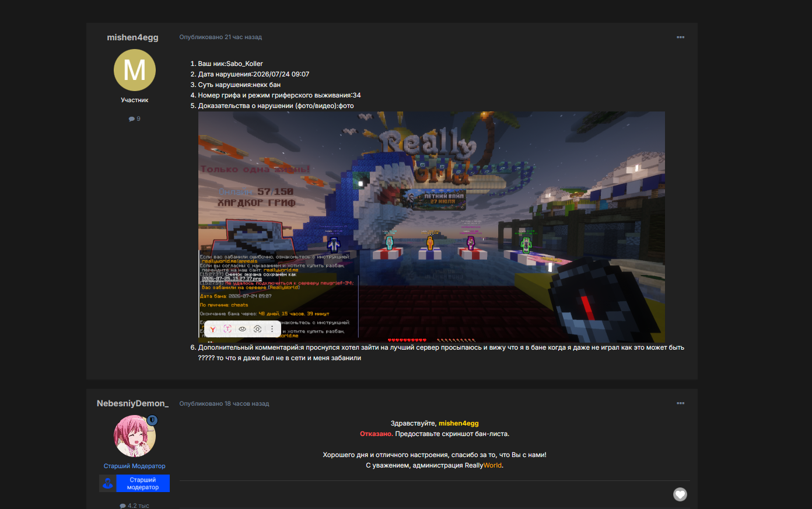
Task: Open mishen4egg profile from username
Action: [132, 37]
